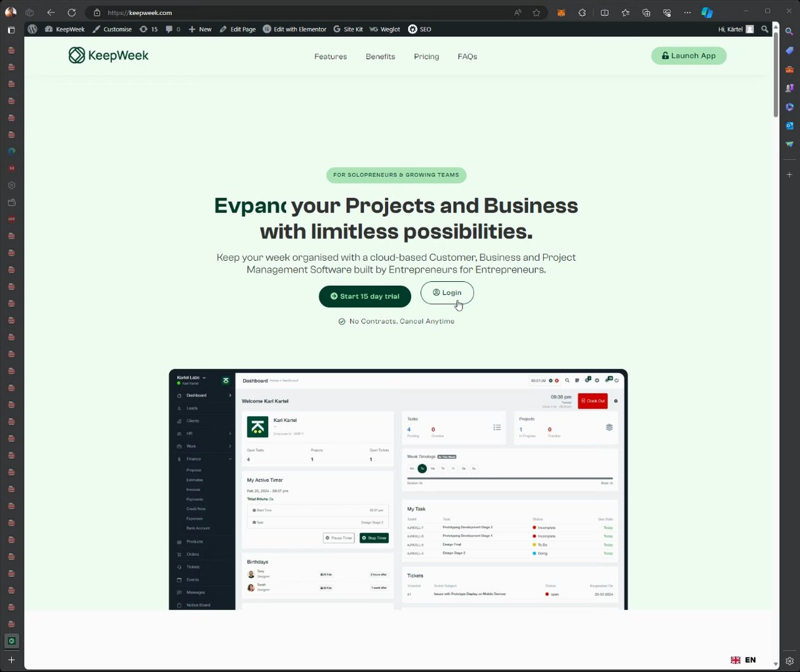Open the Collections icon
The height and width of the screenshot is (672, 800).
(646, 13)
